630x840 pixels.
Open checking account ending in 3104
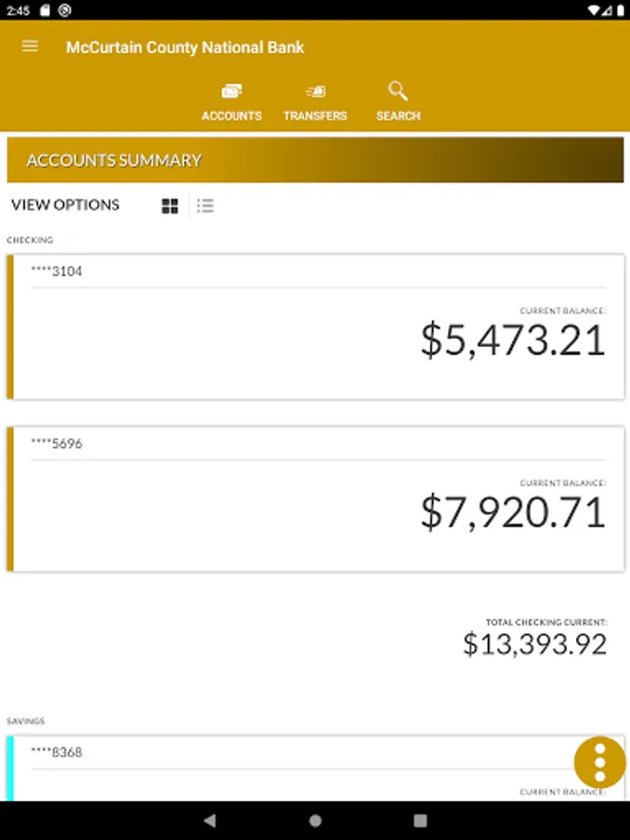[x=315, y=327]
